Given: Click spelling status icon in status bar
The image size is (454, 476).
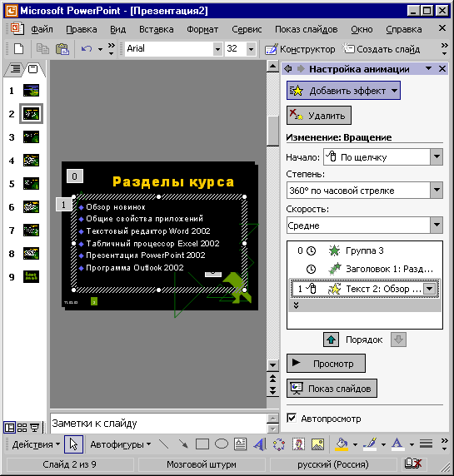Looking at the screenshot, I should (x=413, y=464).
